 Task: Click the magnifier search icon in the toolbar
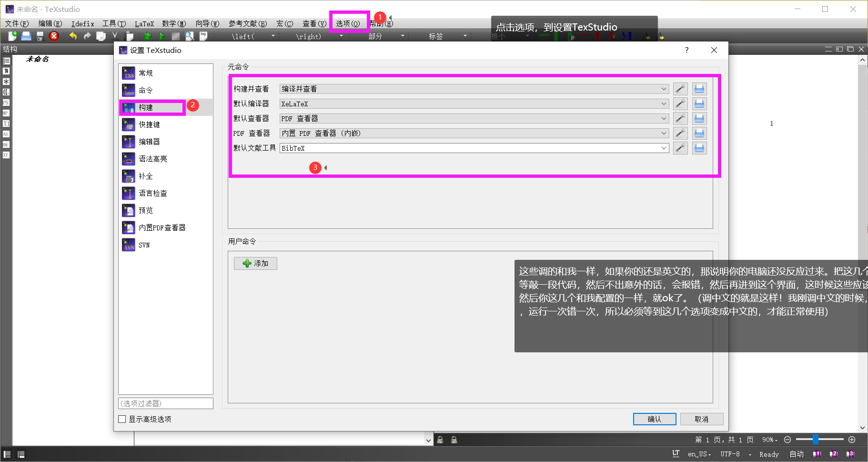(189, 36)
